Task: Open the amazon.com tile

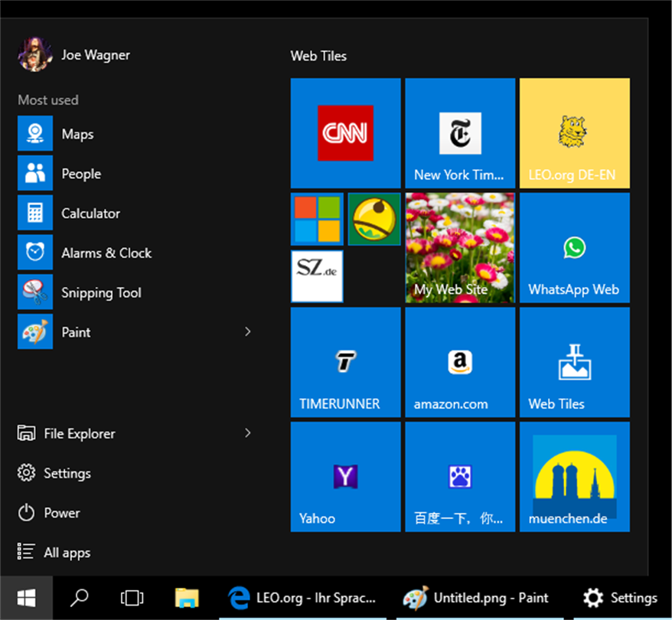Action: tap(460, 362)
